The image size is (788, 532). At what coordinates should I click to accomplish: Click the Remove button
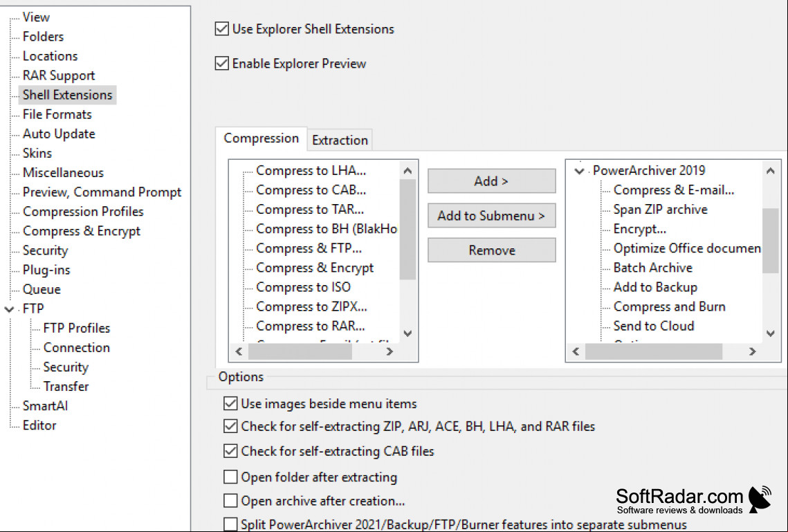tap(491, 250)
